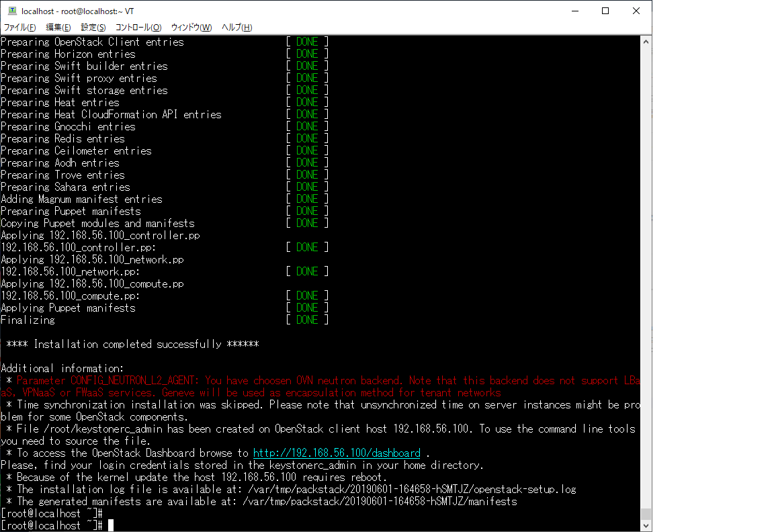Click the Tera Term title bar icon
Image resolution: width=774 pixels, height=532 pixels.
(12, 11)
